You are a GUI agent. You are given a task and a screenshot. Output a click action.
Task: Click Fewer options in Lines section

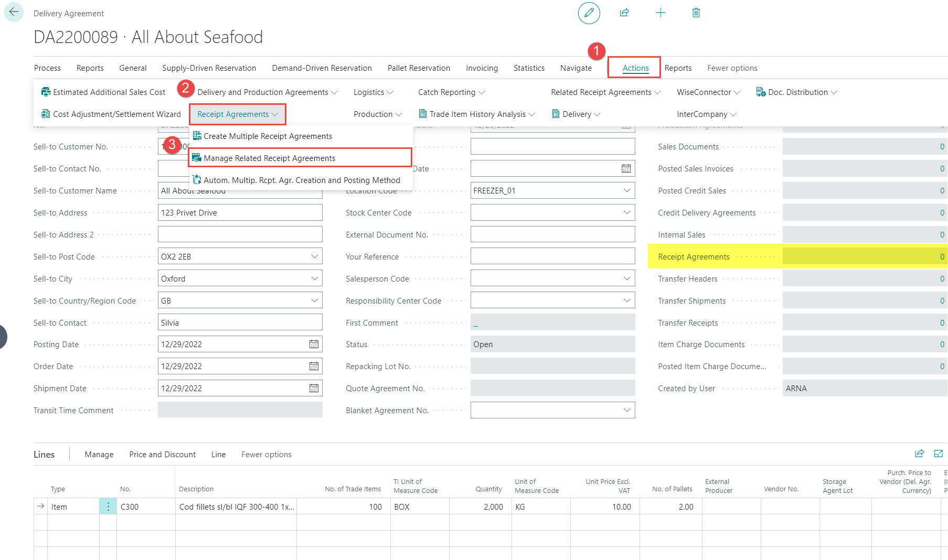(x=266, y=455)
